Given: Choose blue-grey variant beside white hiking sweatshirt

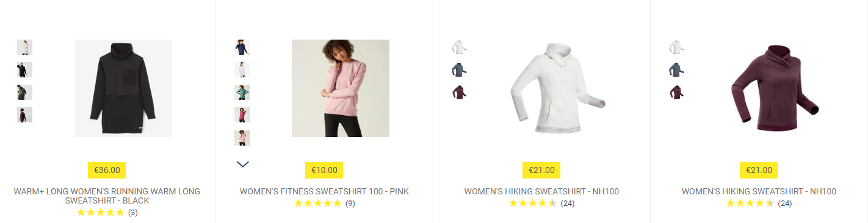Looking at the screenshot, I should point(459,70).
